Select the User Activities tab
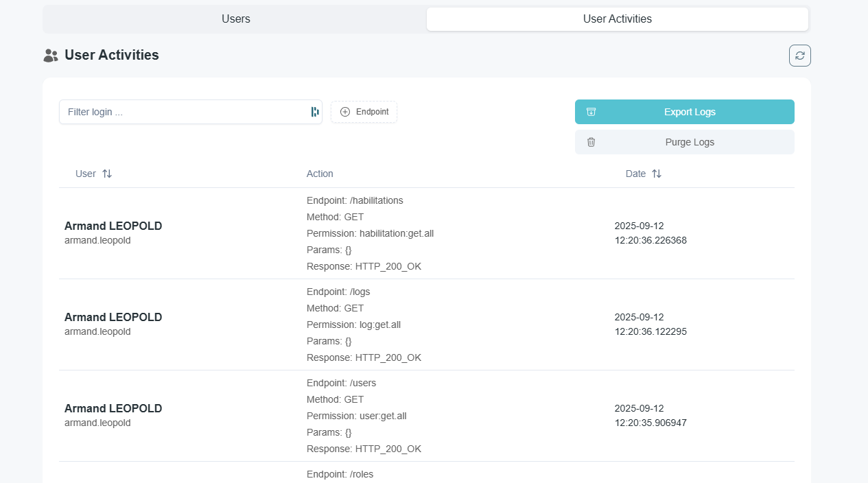The image size is (868, 483). pos(617,19)
